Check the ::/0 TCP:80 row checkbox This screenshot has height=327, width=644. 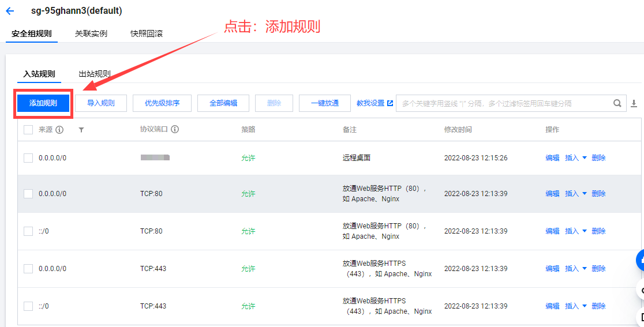[28, 231]
